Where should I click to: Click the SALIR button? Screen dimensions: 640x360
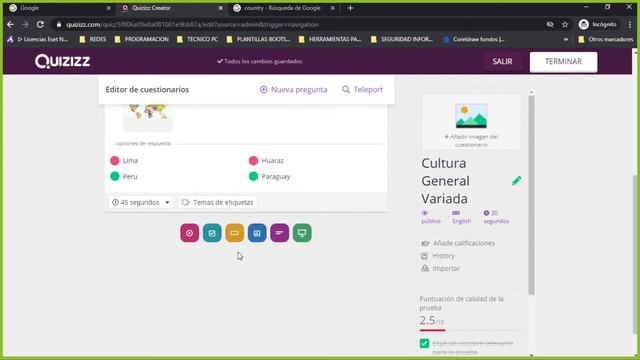coord(502,61)
